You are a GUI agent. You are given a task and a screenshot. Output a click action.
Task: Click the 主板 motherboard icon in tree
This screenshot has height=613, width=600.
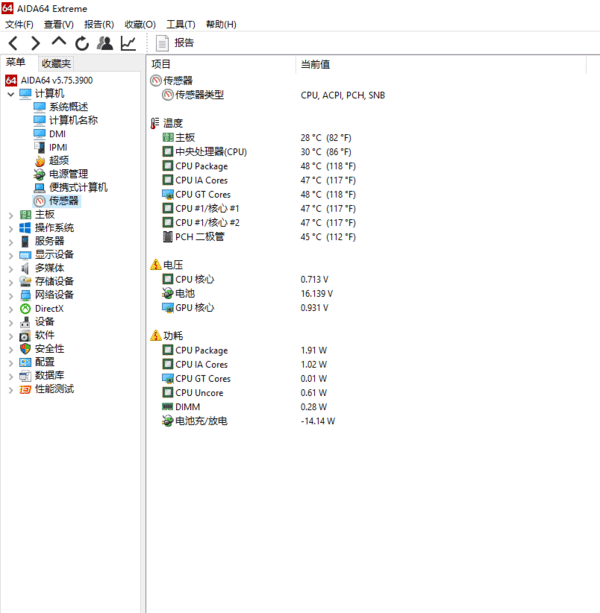point(25,214)
